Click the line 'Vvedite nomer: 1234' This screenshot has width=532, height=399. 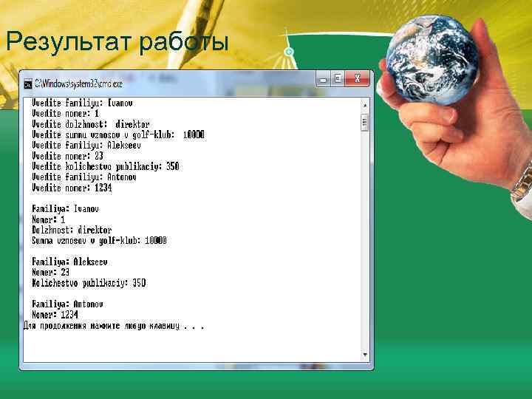coord(72,188)
